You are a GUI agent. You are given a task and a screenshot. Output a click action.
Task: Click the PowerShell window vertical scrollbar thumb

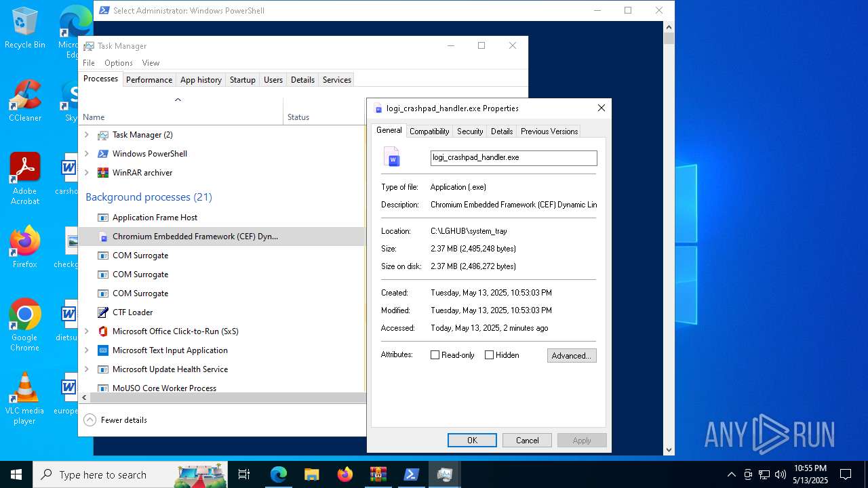click(x=669, y=39)
